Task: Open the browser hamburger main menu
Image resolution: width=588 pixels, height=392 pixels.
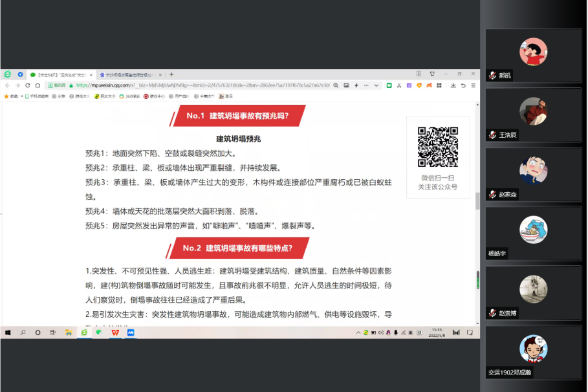Action: pos(474,85)
